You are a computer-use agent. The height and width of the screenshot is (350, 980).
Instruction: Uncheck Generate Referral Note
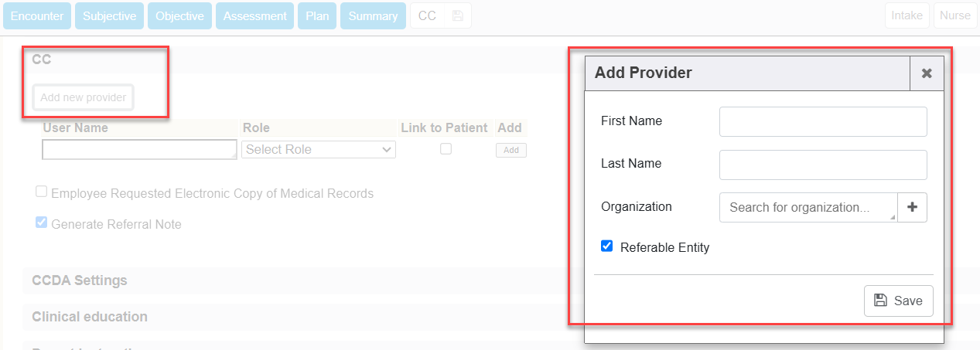pyautogui.click(x=42, y=223)
